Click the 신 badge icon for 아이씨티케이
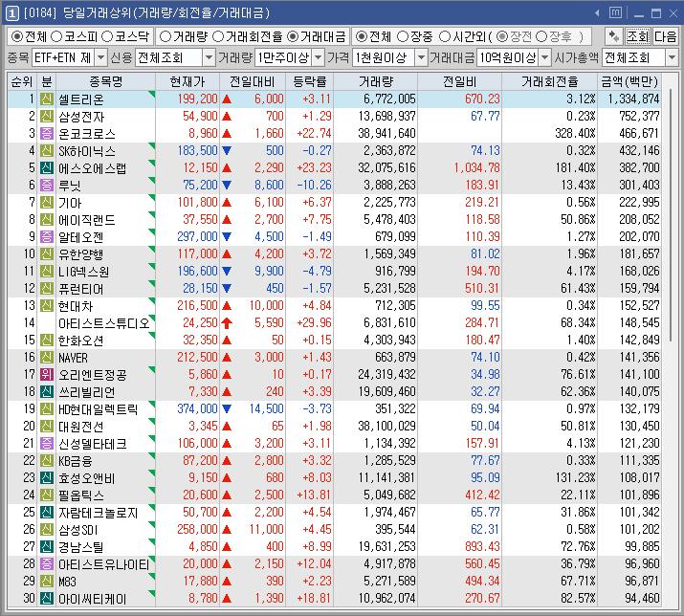Image resolution: width=684 pixels, height=616 pixels. point(47,598)
